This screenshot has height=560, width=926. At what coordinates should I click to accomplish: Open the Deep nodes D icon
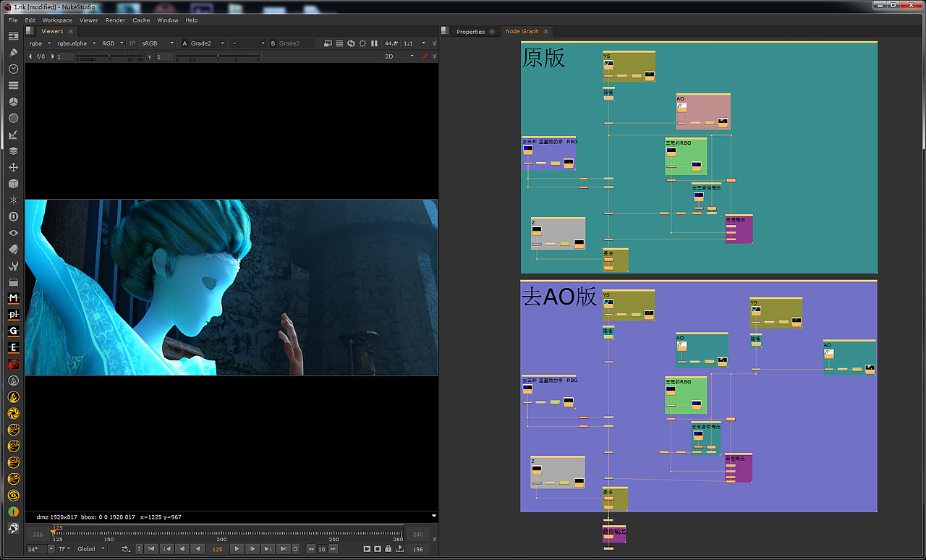[13, 216]
